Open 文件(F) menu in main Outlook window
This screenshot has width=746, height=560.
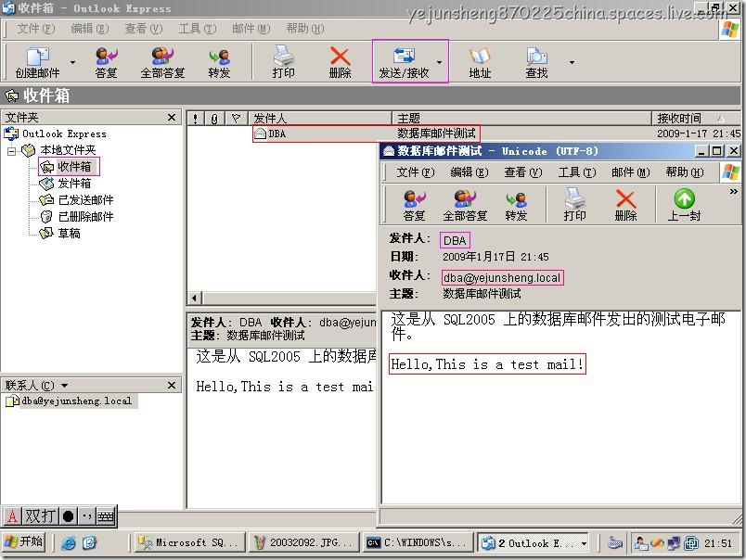pyautogui.click(x=36, y=29)
